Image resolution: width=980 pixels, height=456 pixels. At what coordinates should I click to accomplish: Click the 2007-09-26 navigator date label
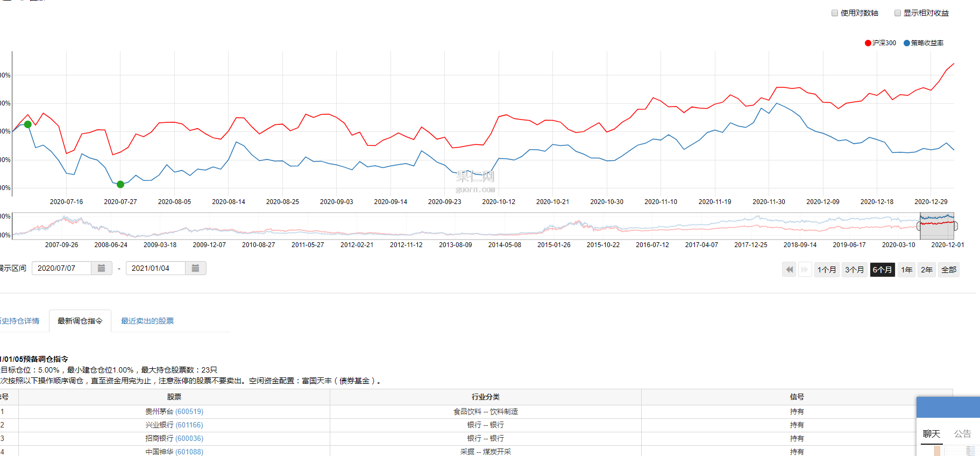tap(61, 245)
